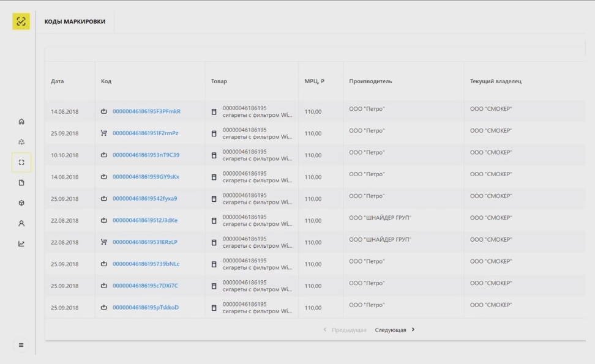Image resolution: width=595 pixels, height=364 pixels.
Task: Click owner ООО "СМОКЕР" in the pTskkoD row
Action: coord(491,305)
